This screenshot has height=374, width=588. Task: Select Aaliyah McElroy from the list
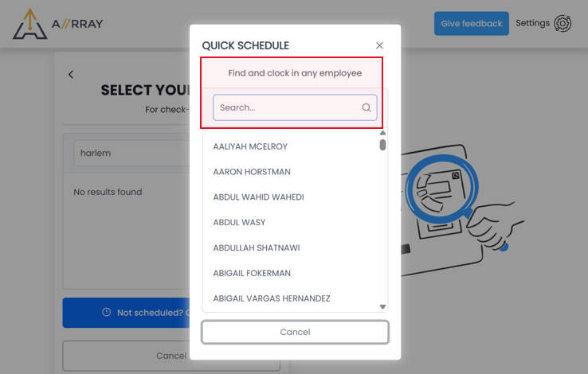(x=250, y=146)
